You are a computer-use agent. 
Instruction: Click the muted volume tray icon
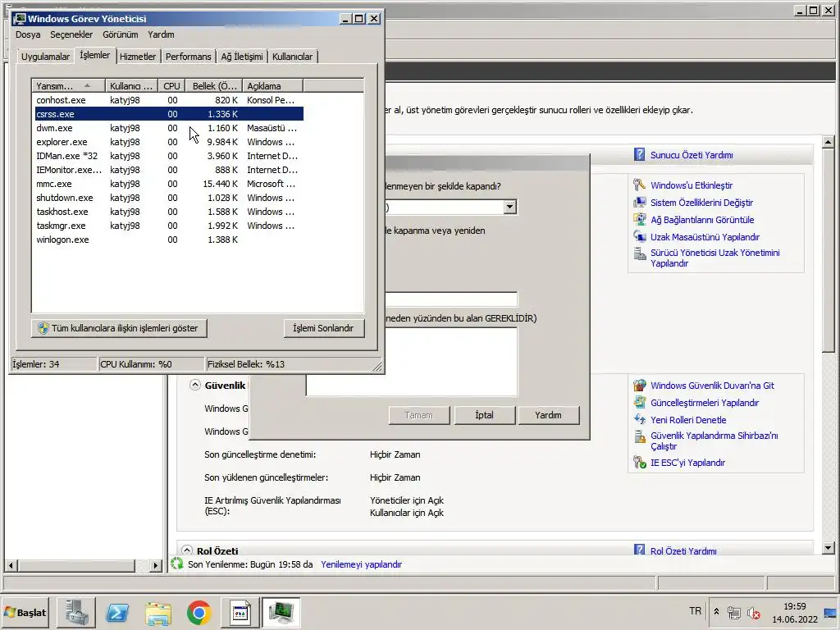click(x=754, y=612)
